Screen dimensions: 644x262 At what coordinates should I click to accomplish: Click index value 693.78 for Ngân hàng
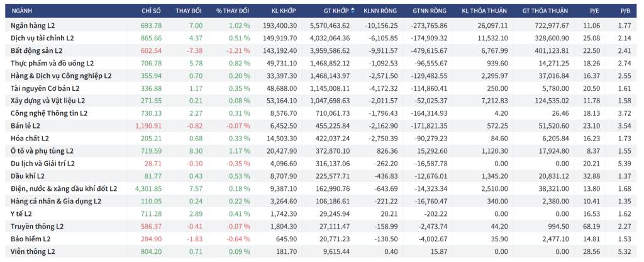(151, 25)
